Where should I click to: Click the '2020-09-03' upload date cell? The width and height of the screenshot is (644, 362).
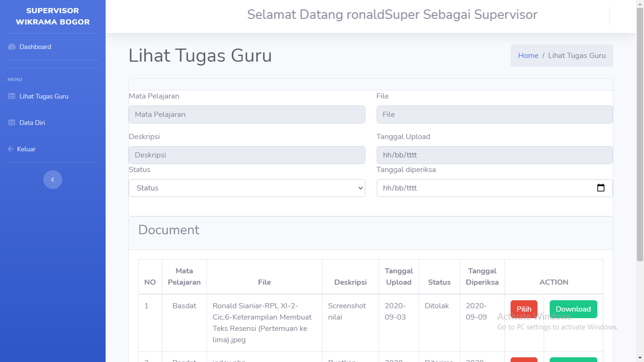[399, 323]
